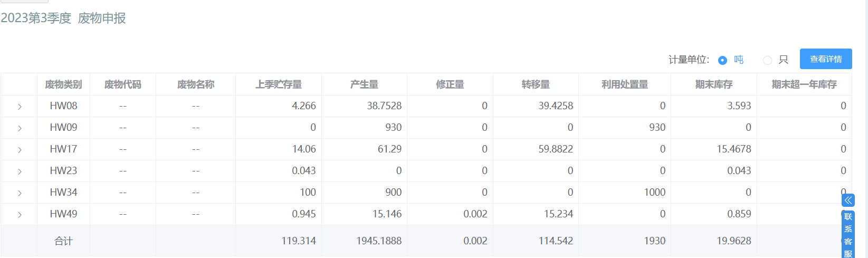Expand the HW23 row
868x258 pixels.
tap(20, 171)
